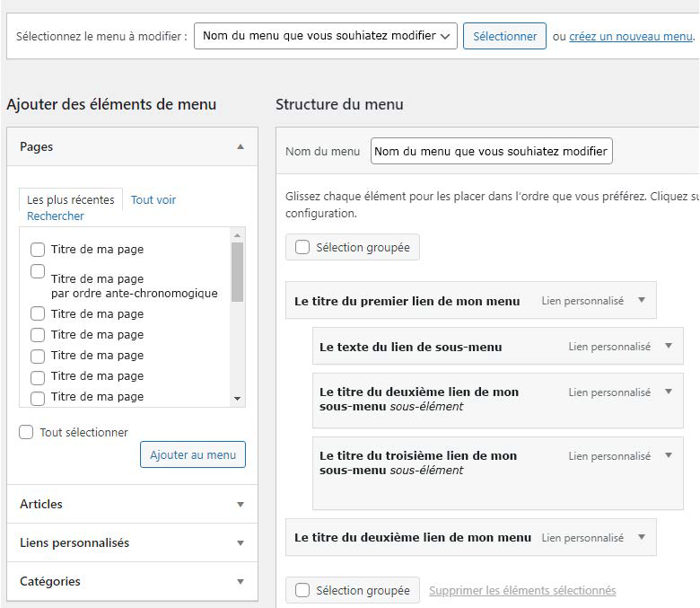
Task: Click 'Ajouter au menu' button
Action: (x=192, y=454)
